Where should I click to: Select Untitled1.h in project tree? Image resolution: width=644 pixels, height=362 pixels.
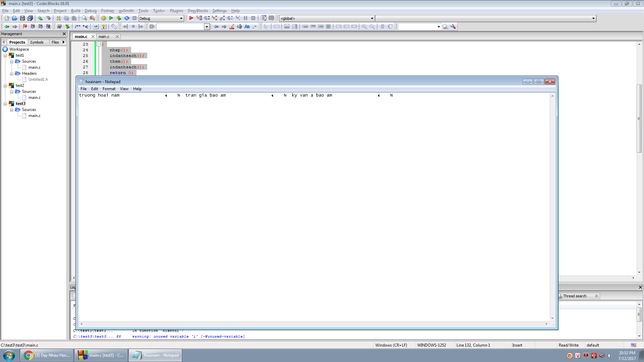click(38, 79)
